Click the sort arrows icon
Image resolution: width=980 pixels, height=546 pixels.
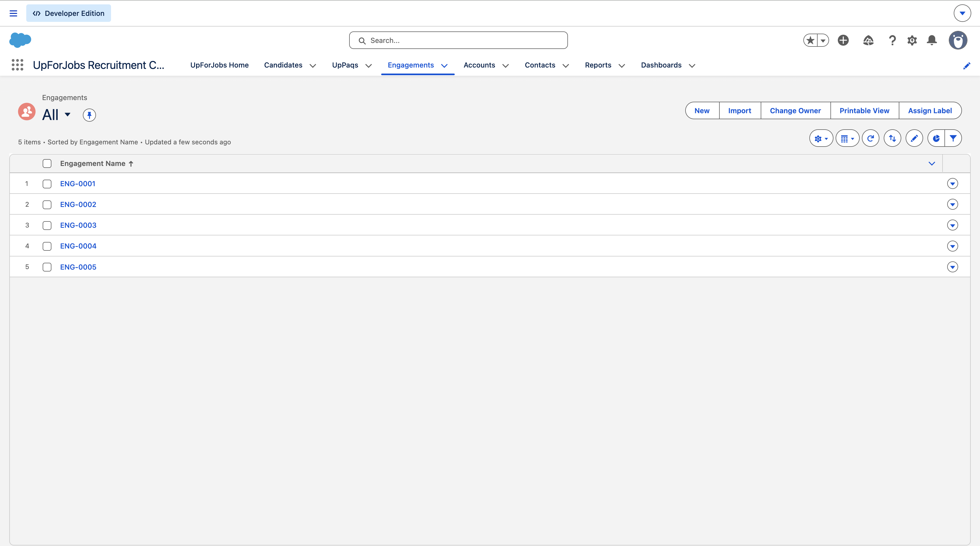coord(892,139)
